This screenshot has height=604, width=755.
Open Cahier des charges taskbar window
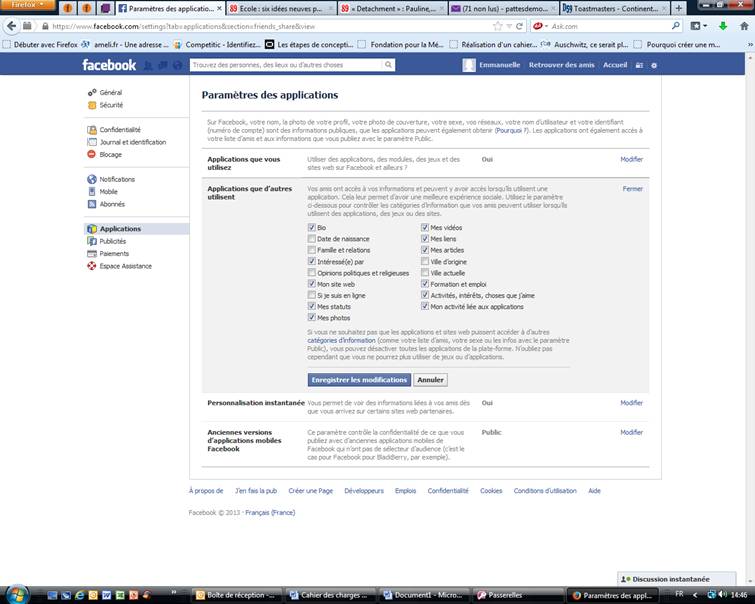(331, 595)
